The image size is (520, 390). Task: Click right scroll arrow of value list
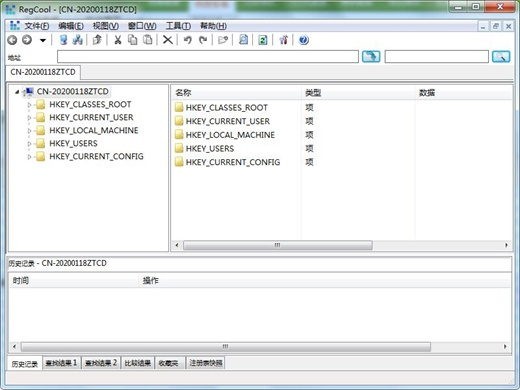tap(506, 245)
